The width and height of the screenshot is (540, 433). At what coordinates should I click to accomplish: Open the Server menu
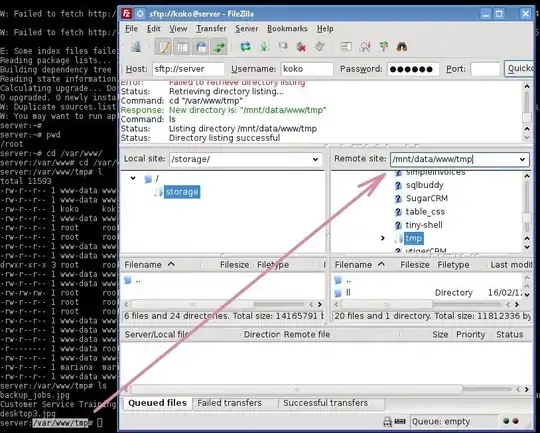click(247, 29)
